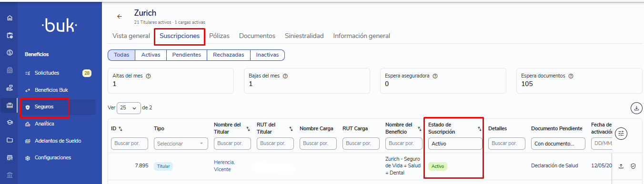
Task: Switch to the Pólizas tab
Action: click(219, 36)
